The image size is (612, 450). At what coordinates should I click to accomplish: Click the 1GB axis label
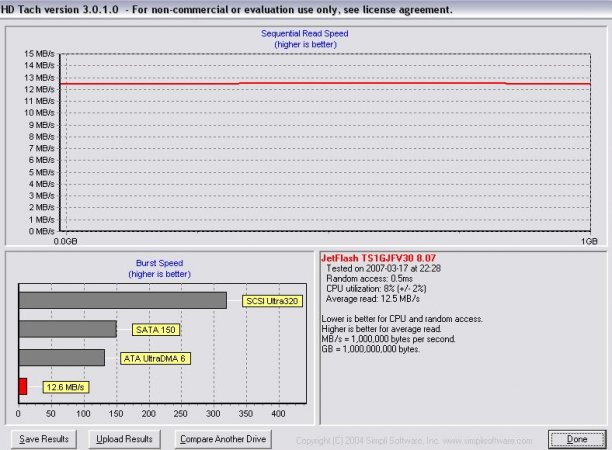click(589, 242)
